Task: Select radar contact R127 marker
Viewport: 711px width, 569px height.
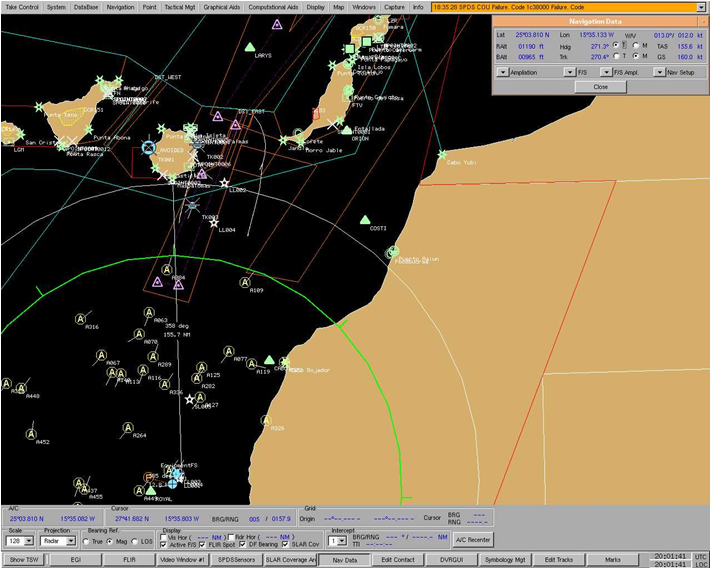Action: click(200, 398)
